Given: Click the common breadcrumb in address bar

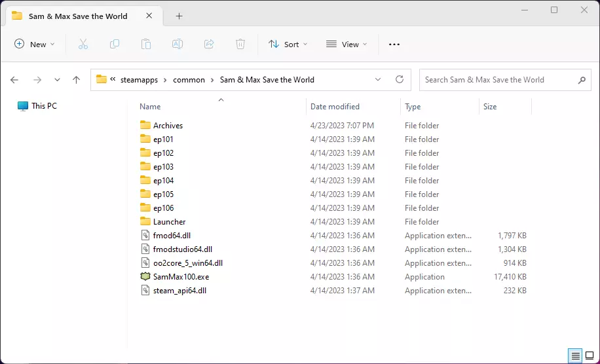Looking at the screenshot, I should (188, 80).
